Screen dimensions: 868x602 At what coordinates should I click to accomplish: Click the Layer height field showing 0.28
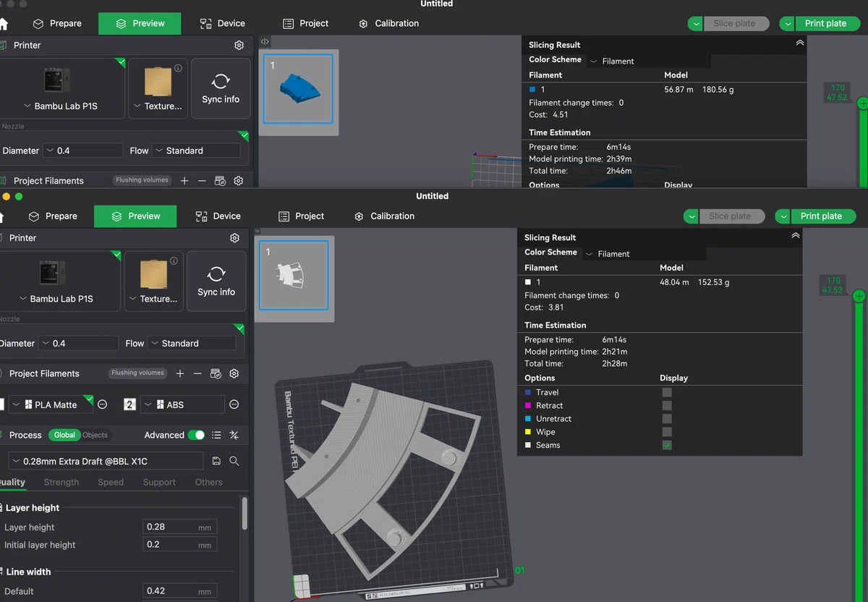[x=179, y=527]
